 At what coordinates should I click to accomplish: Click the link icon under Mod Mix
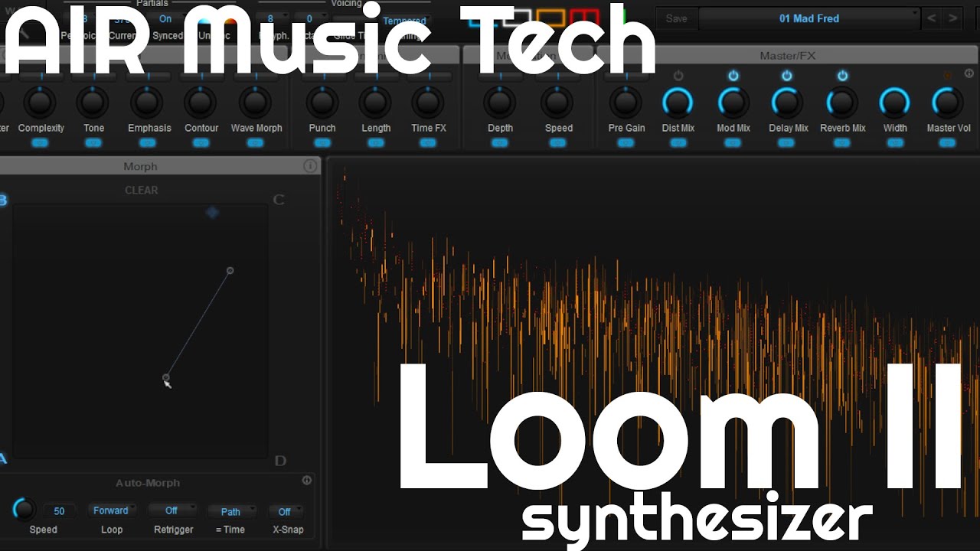(x=733, y=142)
